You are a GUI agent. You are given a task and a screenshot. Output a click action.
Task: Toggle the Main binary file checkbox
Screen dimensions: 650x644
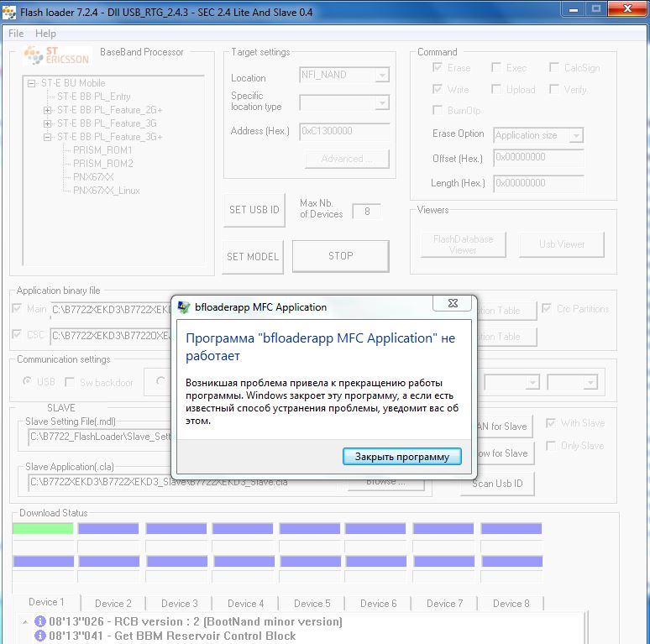[17, 308]
